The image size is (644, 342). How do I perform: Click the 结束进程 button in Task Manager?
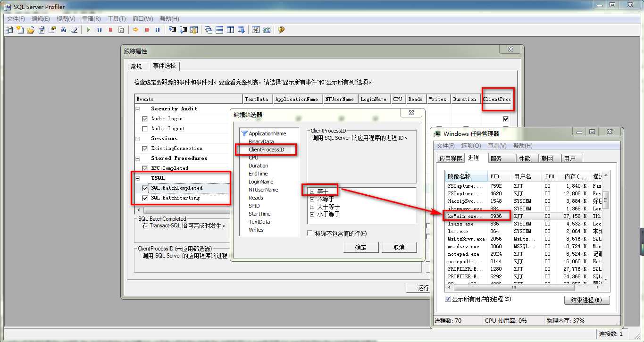pos(587,300)
